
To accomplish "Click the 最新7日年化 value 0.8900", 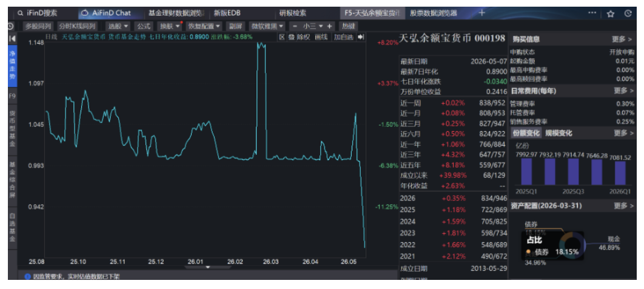I will pos(496,71).
